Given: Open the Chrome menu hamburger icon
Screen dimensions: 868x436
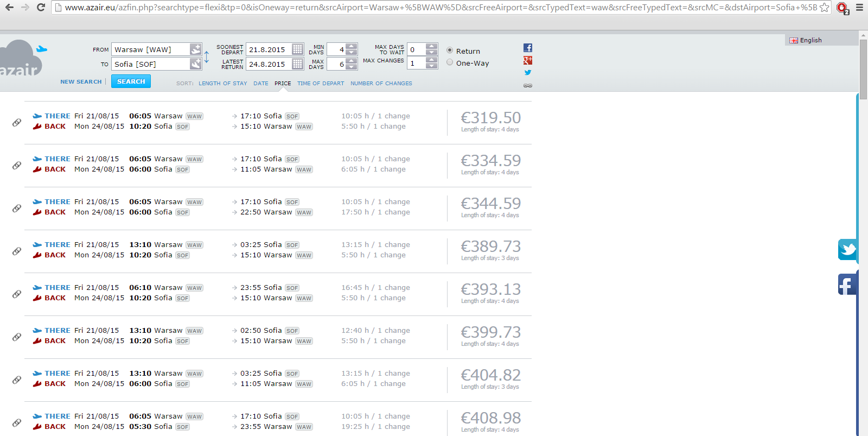Looking at the screenshot, I should [x=859, y=8].
